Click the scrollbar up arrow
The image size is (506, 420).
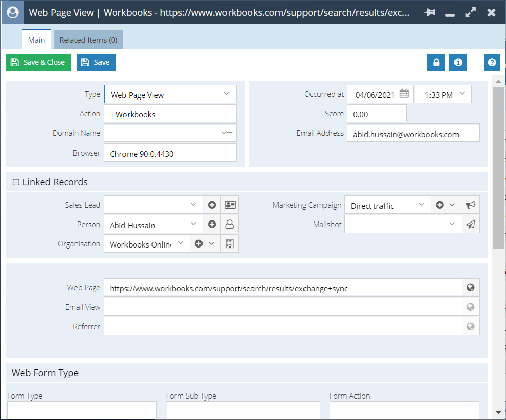tap(498, 81)
